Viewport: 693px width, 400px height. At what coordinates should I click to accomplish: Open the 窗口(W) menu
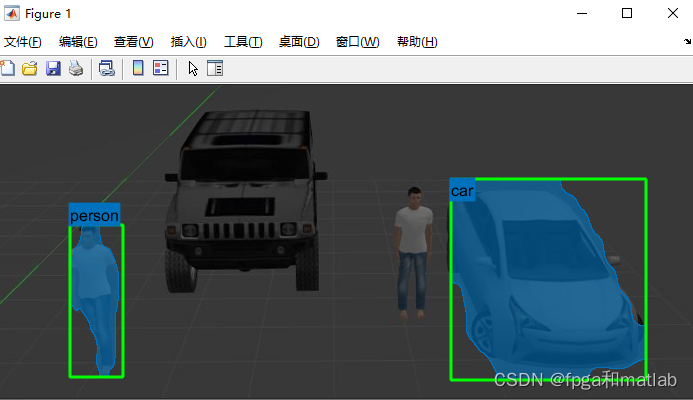click(358, 42)
